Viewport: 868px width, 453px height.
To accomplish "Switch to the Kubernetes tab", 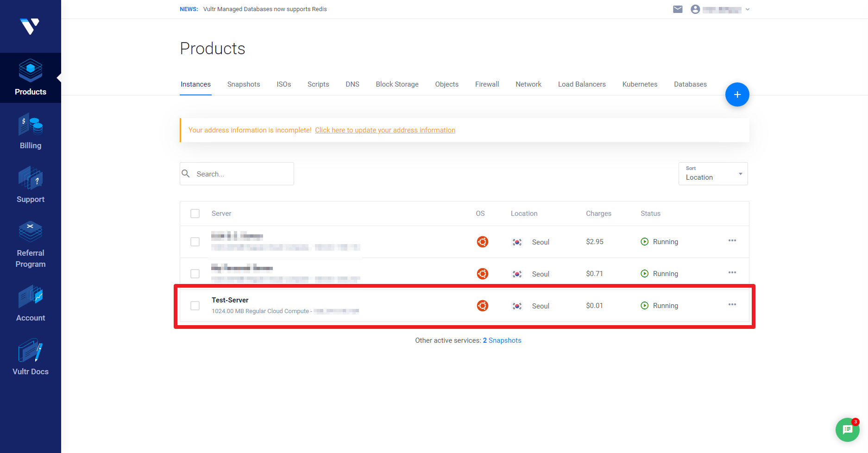I will [640, 84].
